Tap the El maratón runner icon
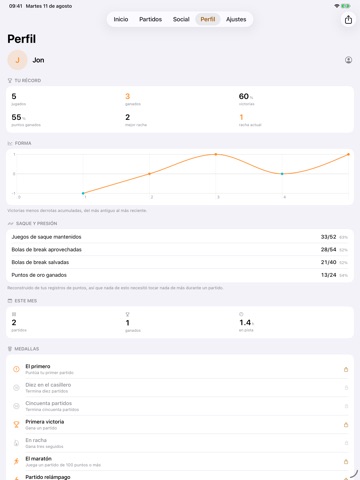This screenshot has height=480, width=360. tap(16, 461)
